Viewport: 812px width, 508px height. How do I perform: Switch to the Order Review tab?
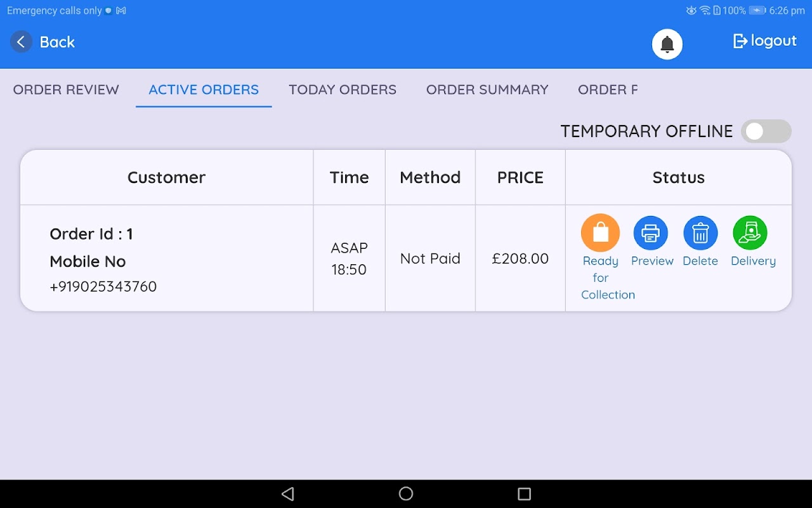pos(66,90)
